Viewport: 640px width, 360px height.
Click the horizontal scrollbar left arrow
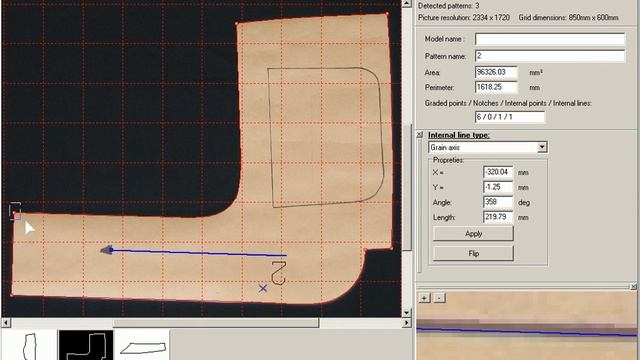pyautogui.click(x=6, y=323)
